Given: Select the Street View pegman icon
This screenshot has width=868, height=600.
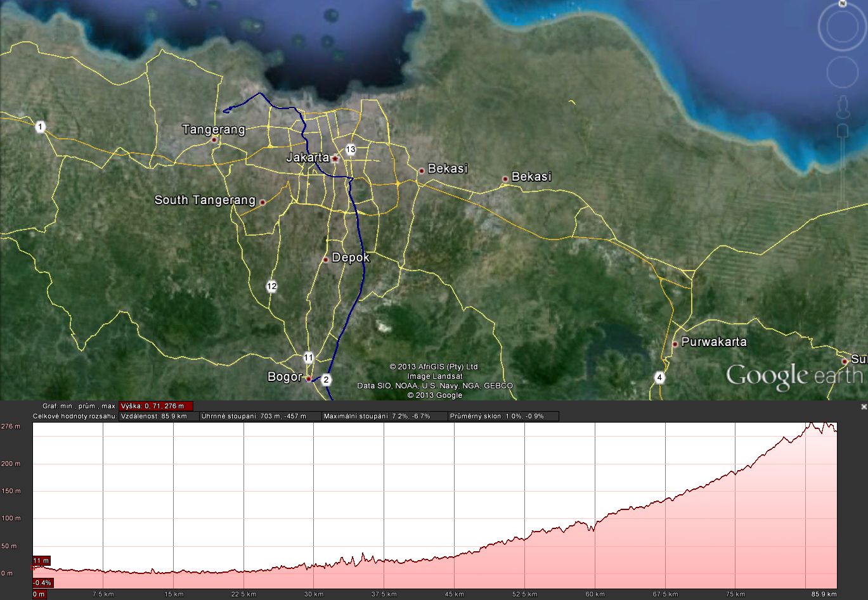Looking at the screenshot, I should click(x=843, y=106).
